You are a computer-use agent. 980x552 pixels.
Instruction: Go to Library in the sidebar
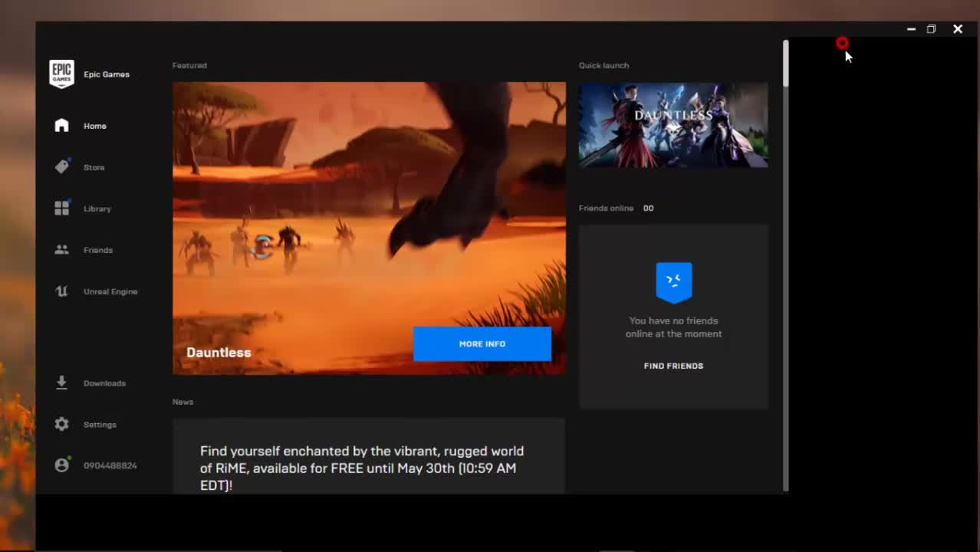click(x=97, y=209)
